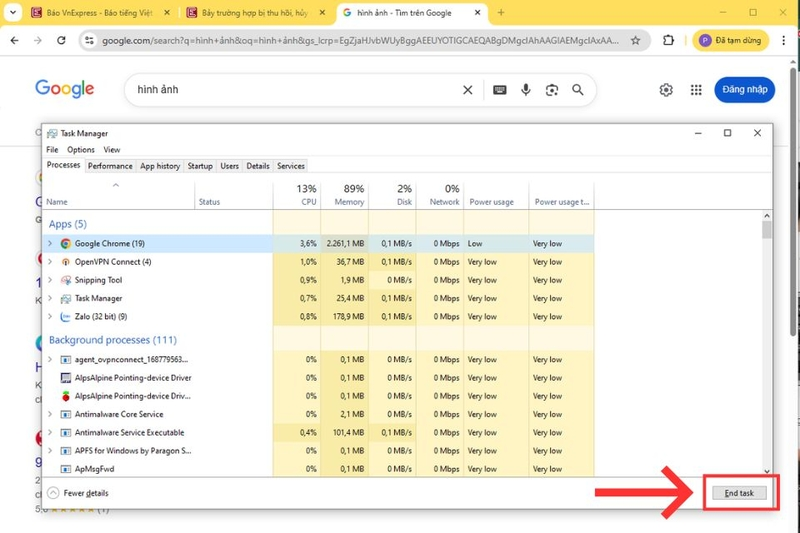
Task: Select OpenVPN Connect process icon
Action: pyautogui.click(x=66, y=262)
